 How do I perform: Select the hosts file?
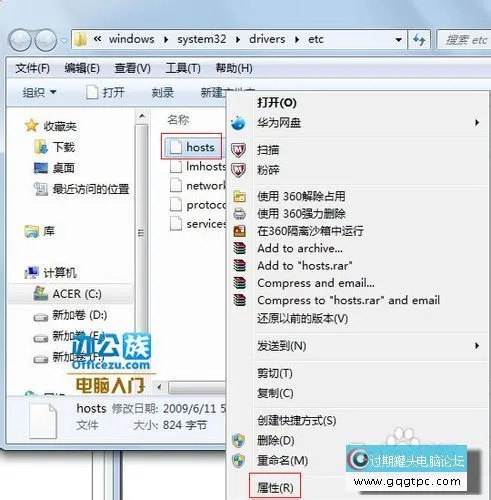pyautogui.click(x=192, y=147)
